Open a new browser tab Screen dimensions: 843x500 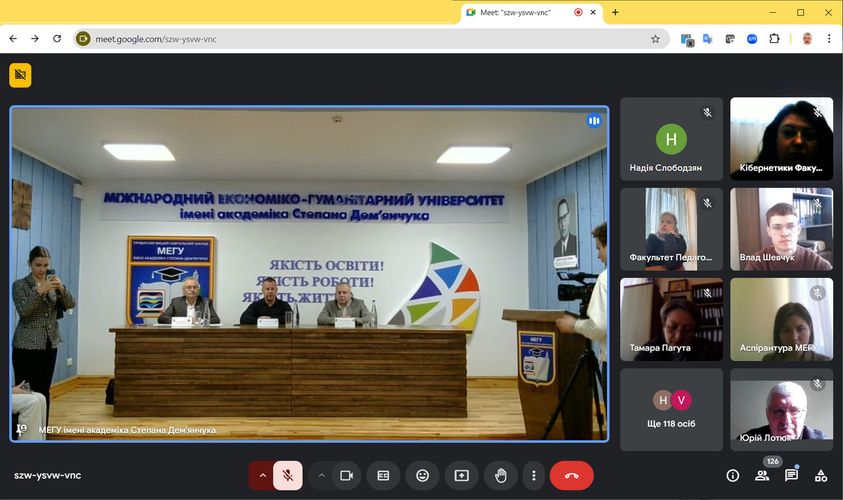pyautogui.click(x=615, y=12)
